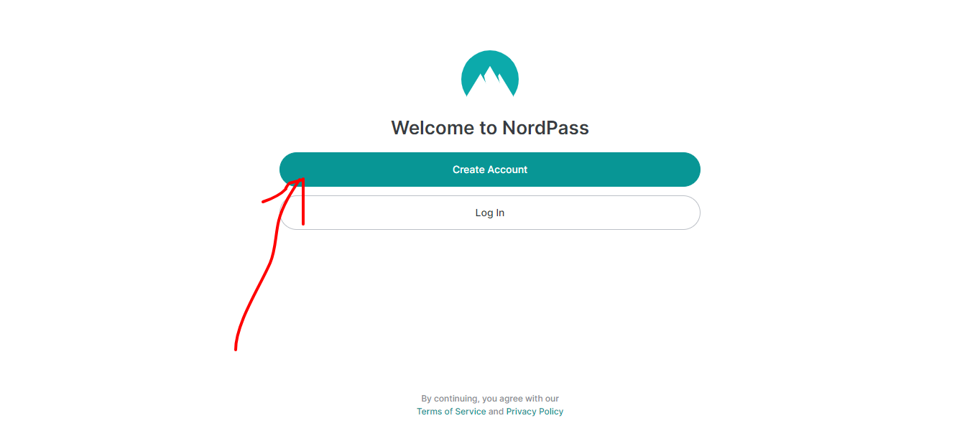Choose the white outlined Log In button
This screenshot has height=436, width=980.
pyautogui.click(x=490, y=213)
